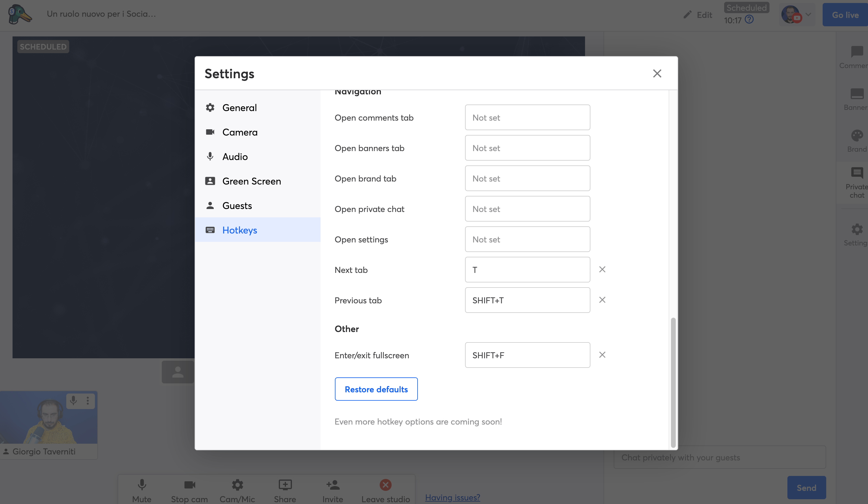Clear the Enter/exit fullscreen hotkey
The image size is (868, 504).
(602, 355)
